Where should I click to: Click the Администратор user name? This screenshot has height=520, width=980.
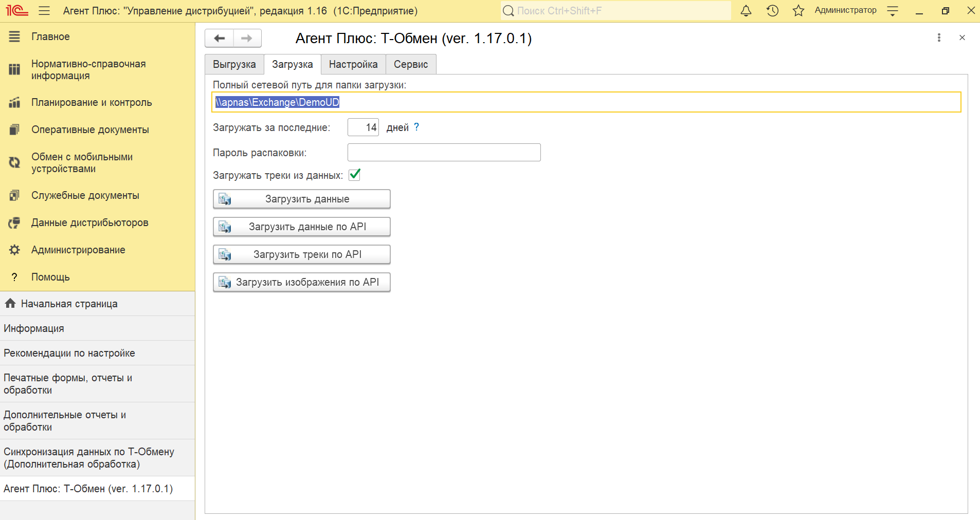845,10
